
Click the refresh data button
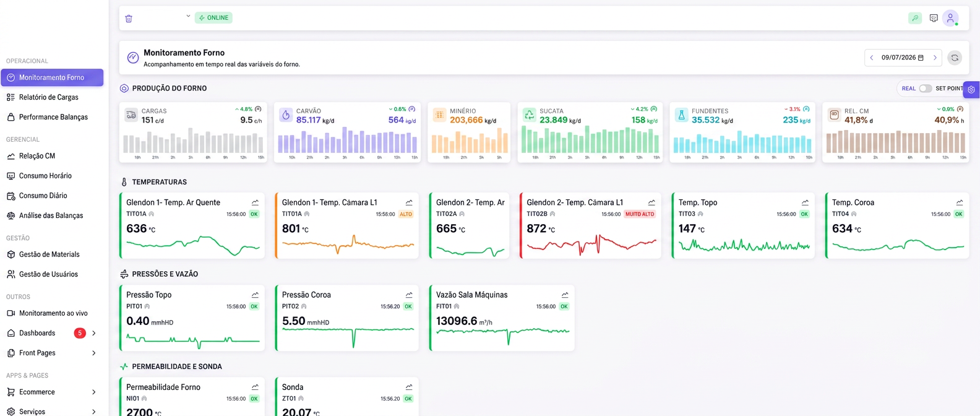pyautogui.click(x=955, y=58)
